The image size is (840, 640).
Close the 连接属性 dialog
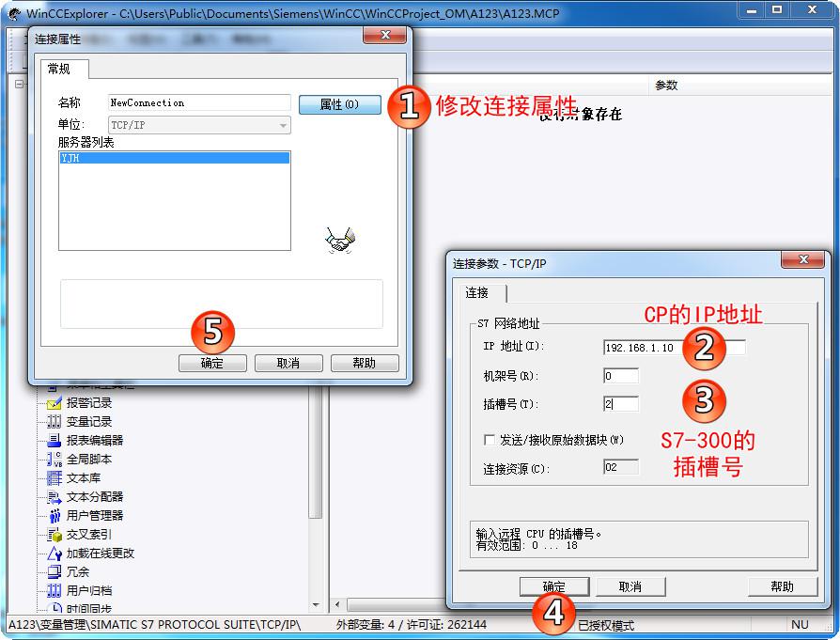click(x=384, y=36)
